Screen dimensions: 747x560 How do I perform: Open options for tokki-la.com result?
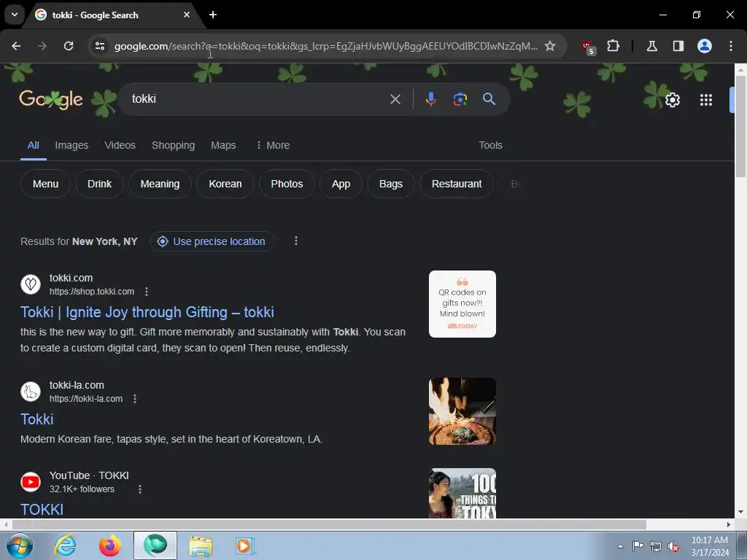[x=135, y=399]
